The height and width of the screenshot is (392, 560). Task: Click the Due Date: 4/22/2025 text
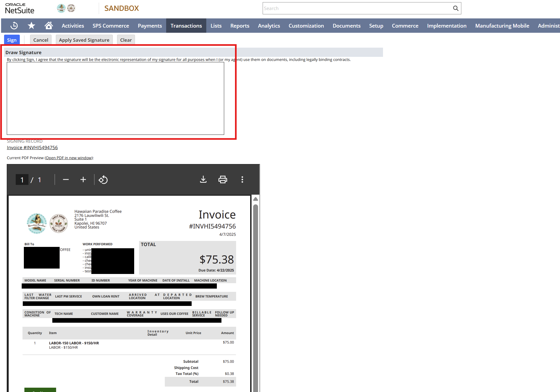(216, 270)
